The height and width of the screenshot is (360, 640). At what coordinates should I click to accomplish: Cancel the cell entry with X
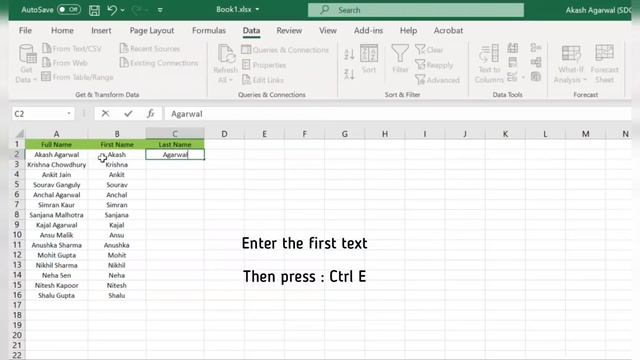pos(105,113)
